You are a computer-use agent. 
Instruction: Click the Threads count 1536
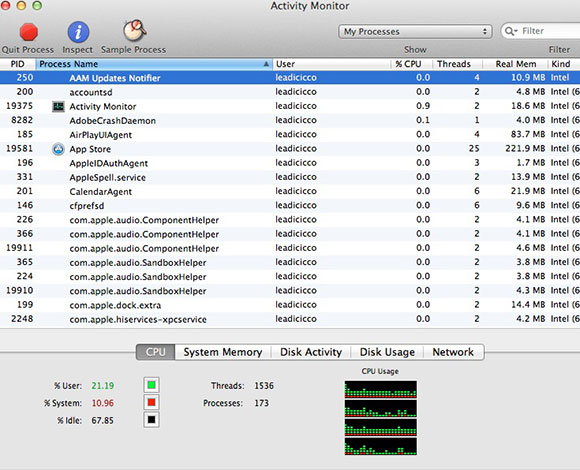click(x=264, y=386)
